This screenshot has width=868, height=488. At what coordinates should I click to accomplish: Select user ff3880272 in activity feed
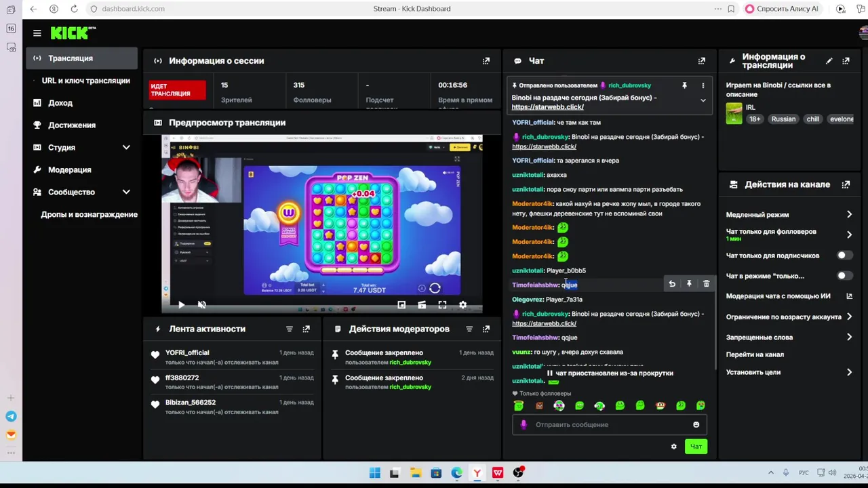click(182, 378)
